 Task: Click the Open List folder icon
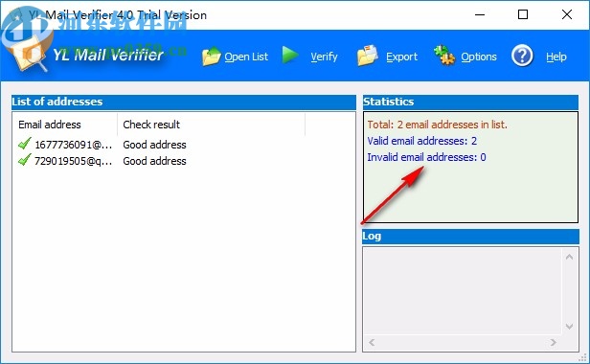tap(211, 57)
